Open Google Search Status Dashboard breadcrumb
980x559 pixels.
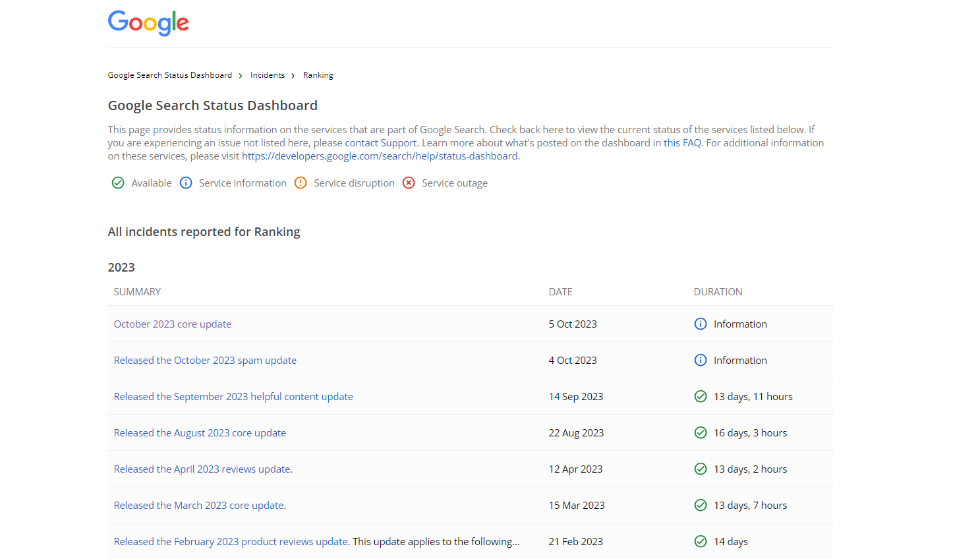(170, 75)
